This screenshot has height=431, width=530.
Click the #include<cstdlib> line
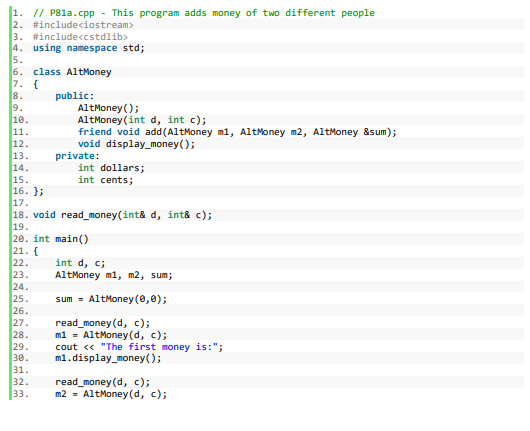coord(80,37)
